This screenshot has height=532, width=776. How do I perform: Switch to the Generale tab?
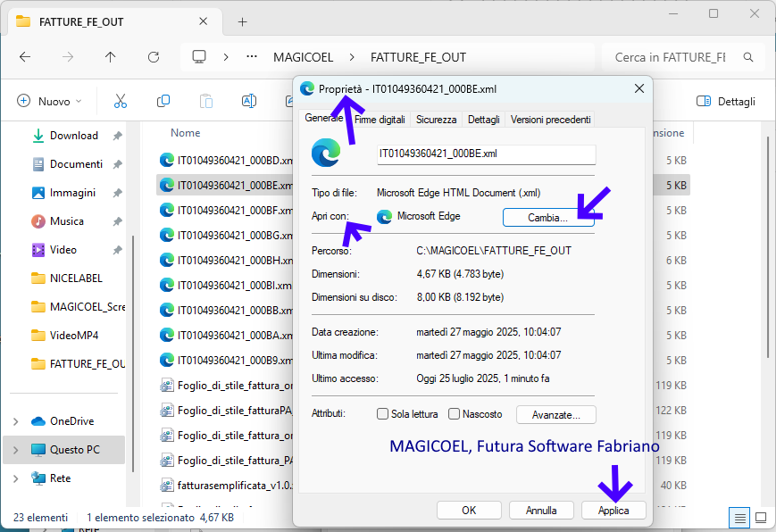323,118
